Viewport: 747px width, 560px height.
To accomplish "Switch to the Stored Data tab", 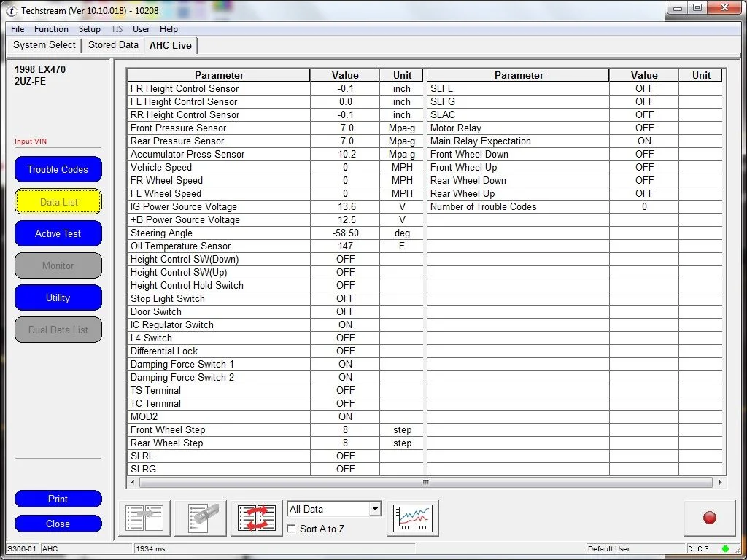I will click(113, 45).
